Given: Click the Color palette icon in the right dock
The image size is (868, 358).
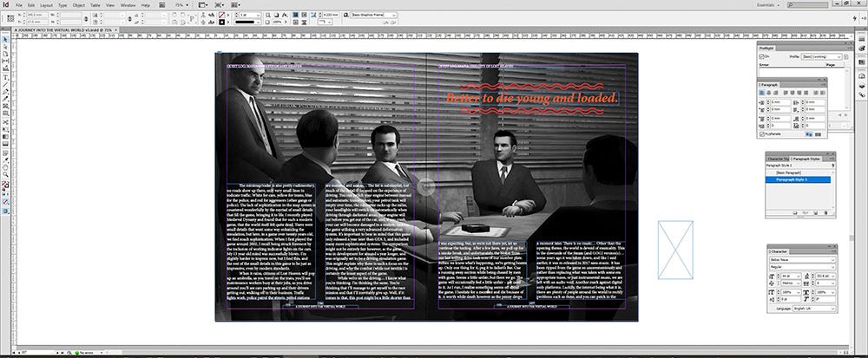Looking at the screenshot, I should coord(862,49).
